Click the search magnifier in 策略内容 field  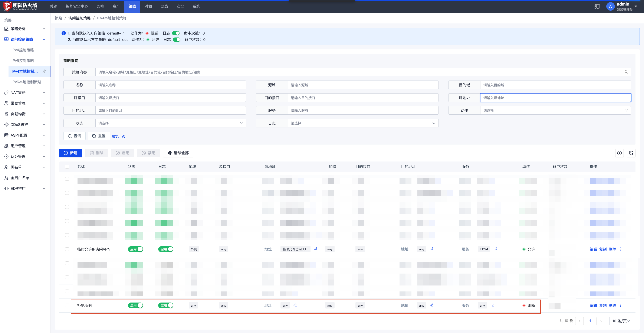626,72
